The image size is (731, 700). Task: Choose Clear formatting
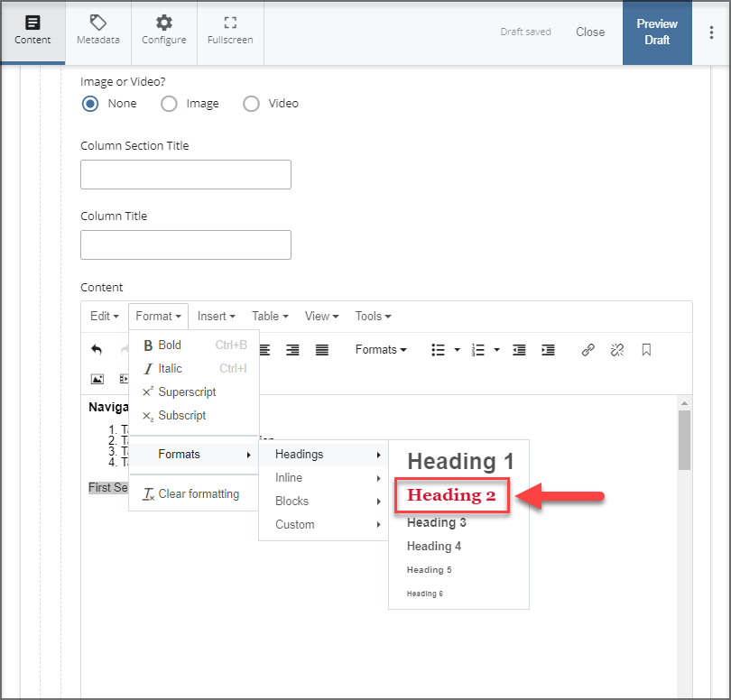[x=194, y=493]
